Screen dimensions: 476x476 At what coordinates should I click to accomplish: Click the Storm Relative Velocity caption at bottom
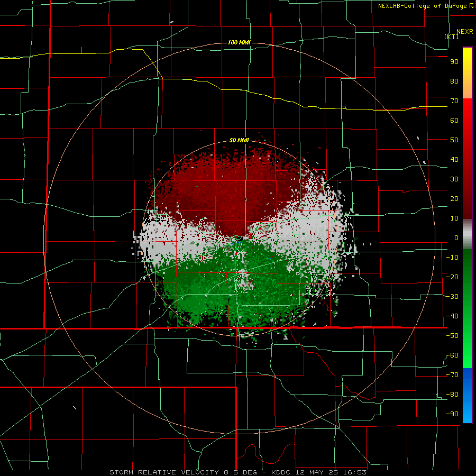238,472
